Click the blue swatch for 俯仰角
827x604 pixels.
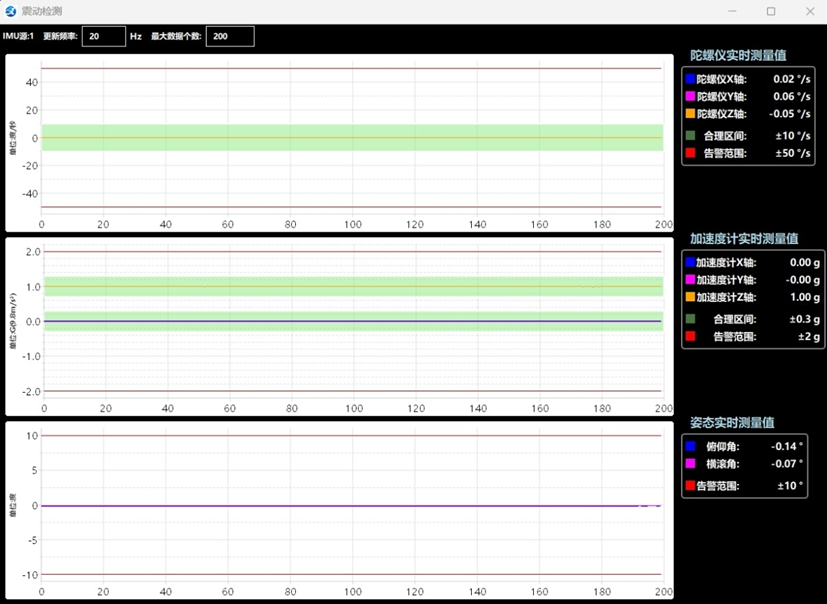point(690,446)
